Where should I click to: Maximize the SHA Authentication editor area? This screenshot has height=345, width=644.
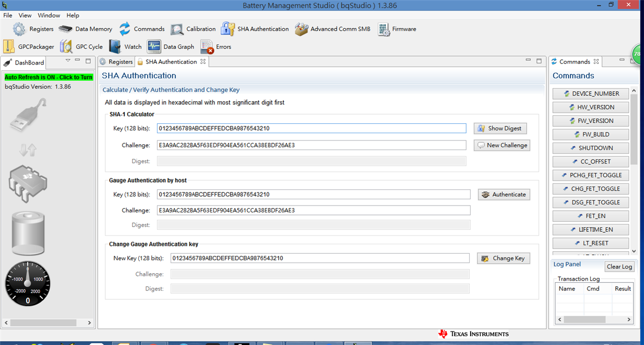click(539, 61)
